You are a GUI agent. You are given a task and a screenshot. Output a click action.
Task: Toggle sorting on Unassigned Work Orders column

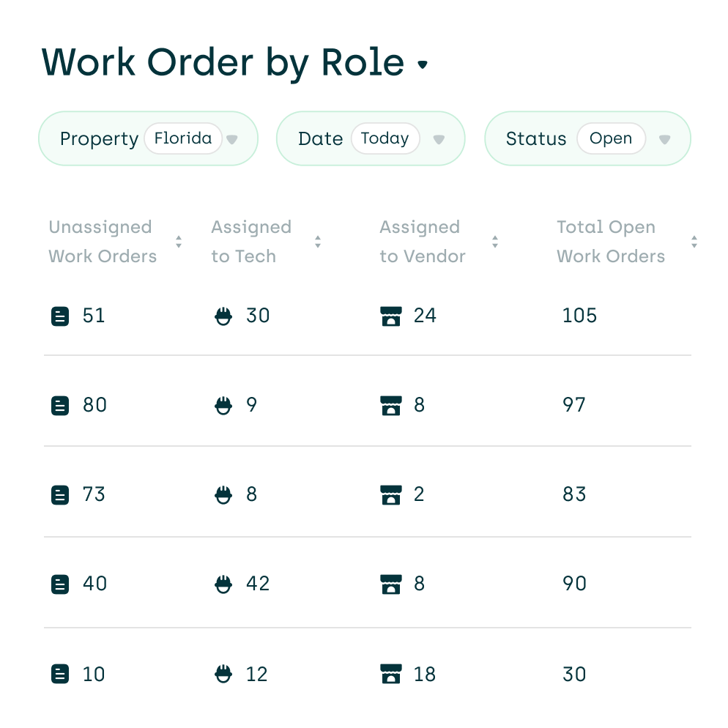point(178,242)
